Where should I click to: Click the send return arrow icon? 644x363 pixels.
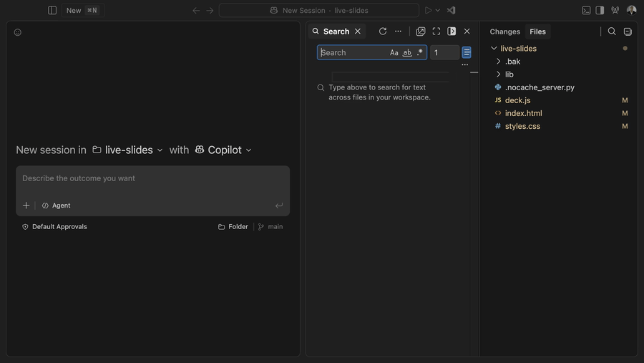(279, 205)
